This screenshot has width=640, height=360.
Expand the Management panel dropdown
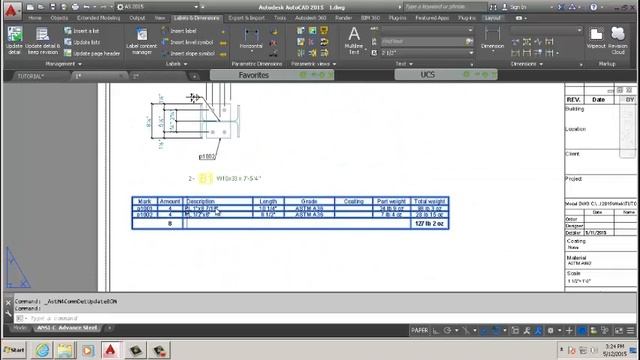[63, 64]
